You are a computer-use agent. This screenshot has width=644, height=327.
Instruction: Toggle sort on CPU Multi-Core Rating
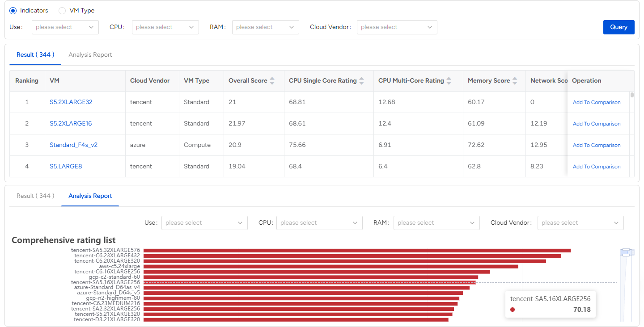449,81
